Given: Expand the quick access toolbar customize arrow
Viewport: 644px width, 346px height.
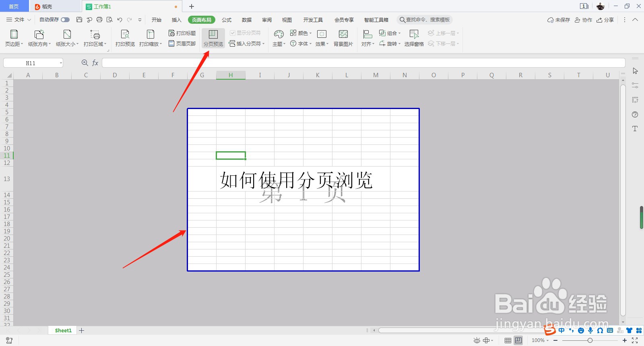Looking at the screenshot, I should 140,20.
